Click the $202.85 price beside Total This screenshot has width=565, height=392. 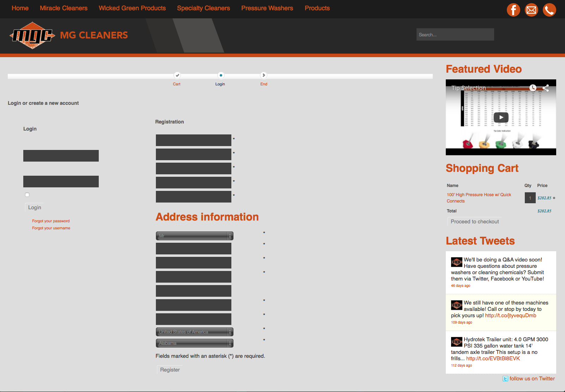[545, 211]
